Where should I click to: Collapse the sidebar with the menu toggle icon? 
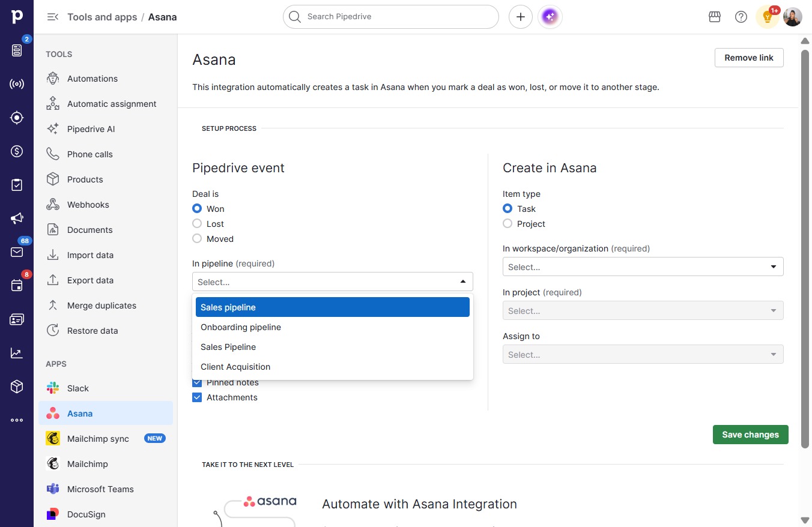coord(53,17)
